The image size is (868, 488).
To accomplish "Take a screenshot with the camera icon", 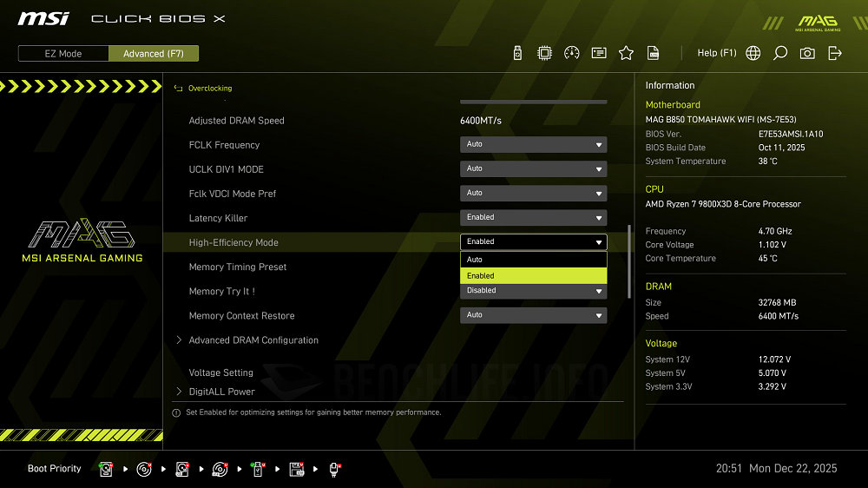I will (x=807, y=53).
